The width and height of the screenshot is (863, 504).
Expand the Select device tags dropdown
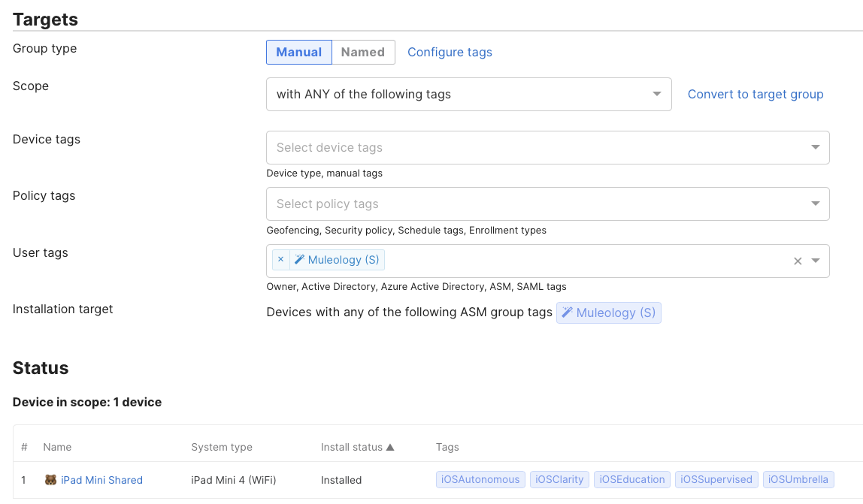click(547, 147)
